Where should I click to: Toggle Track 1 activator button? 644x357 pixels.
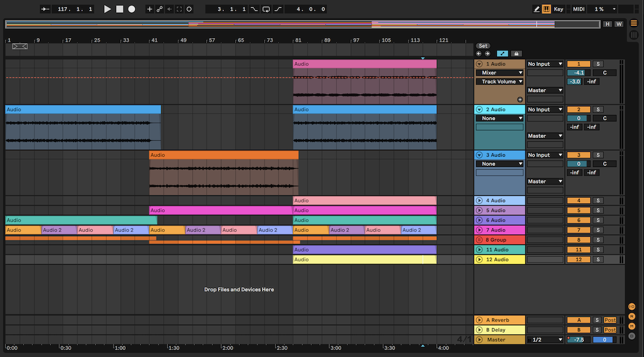click(579, 64)
